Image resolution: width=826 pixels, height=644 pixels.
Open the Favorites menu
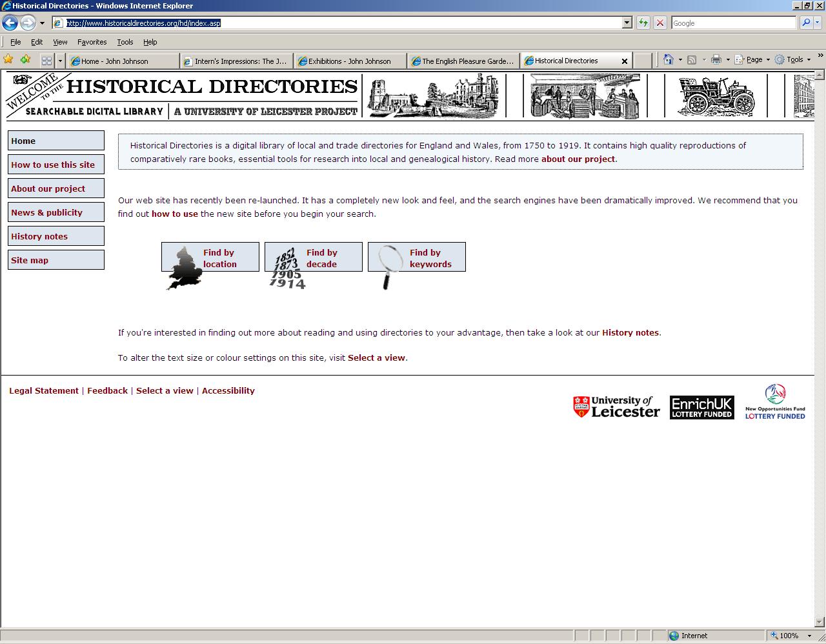[x=92, y=41]
